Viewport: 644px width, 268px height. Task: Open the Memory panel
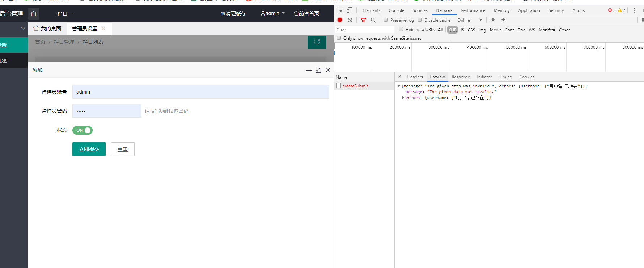[502, 10]
